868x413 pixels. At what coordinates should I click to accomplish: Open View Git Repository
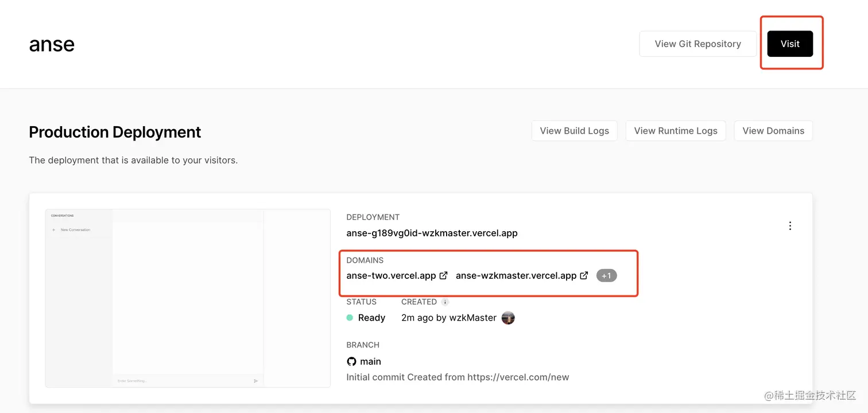[x=697, y=44]
